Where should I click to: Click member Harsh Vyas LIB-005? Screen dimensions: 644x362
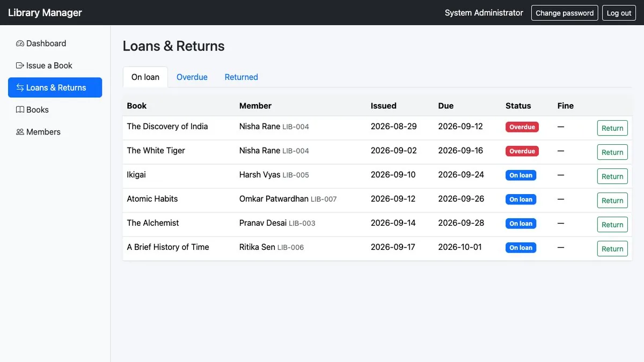click(x=274, y=175)
